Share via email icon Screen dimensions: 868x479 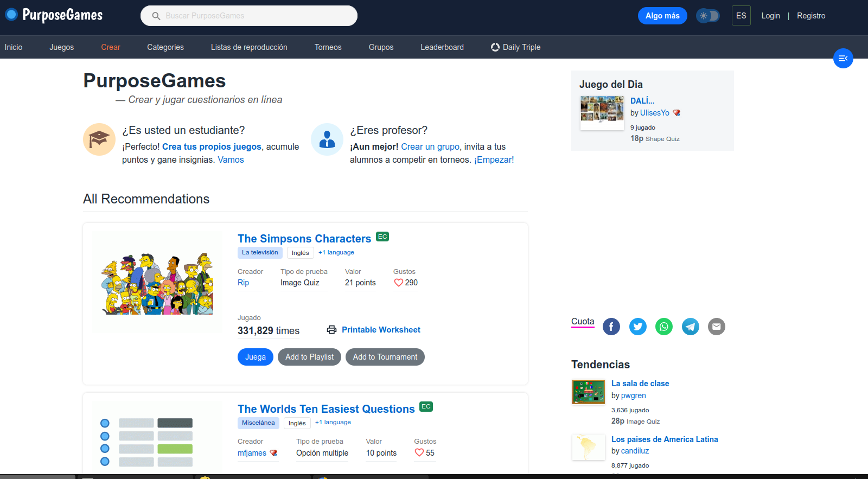[717, 327]
